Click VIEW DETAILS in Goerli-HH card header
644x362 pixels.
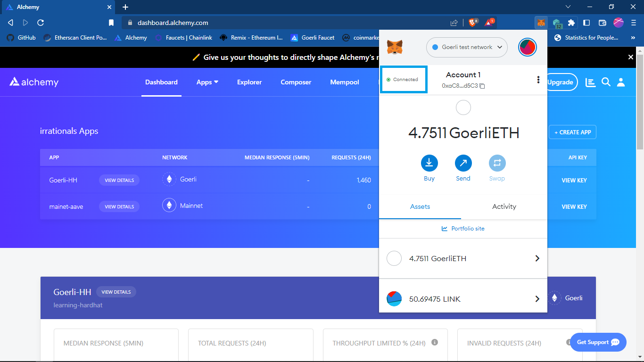(116, 292)
